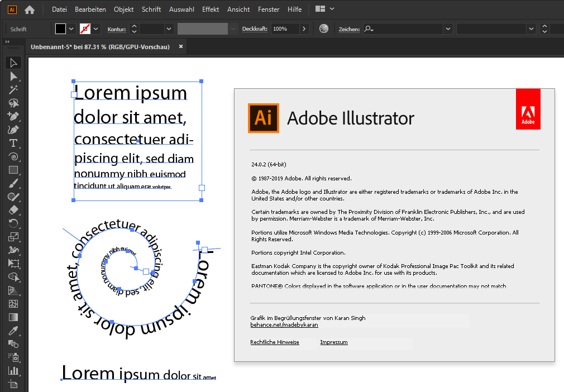Select the Free Transform tool
Viewport: 564px width, 392px height.
(13, 264)
